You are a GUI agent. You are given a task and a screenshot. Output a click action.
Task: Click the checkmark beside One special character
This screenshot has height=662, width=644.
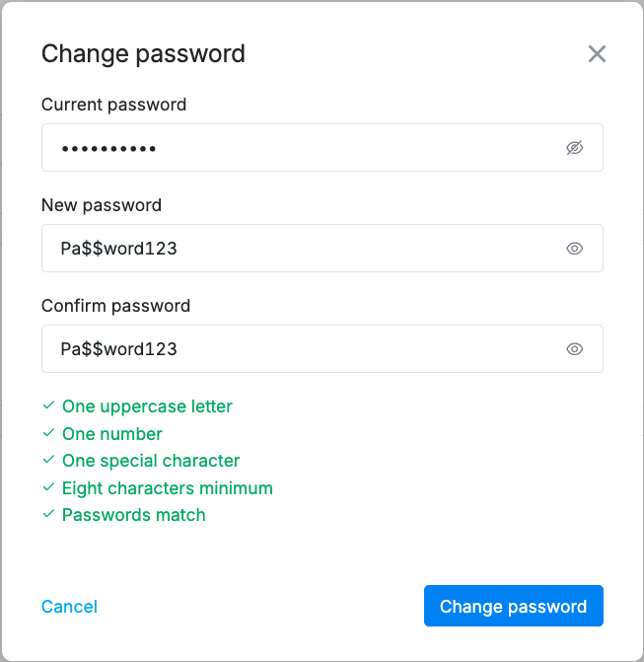coord(48,461)
